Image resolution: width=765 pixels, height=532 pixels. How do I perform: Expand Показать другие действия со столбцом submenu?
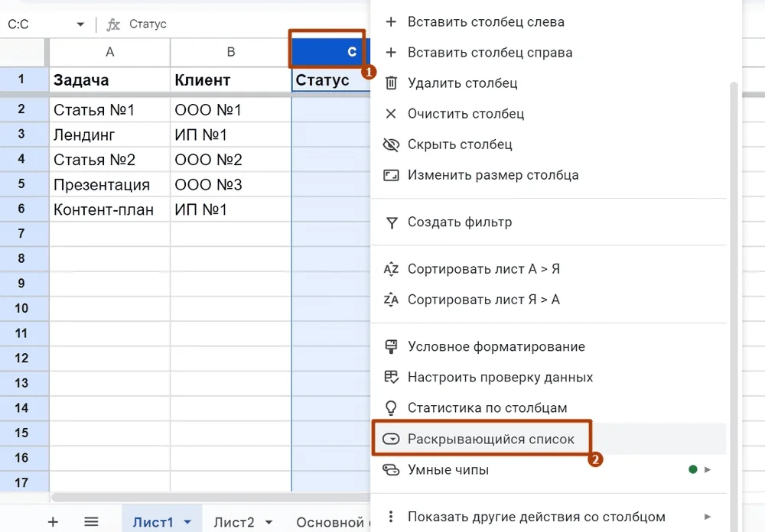click(708, 517)
